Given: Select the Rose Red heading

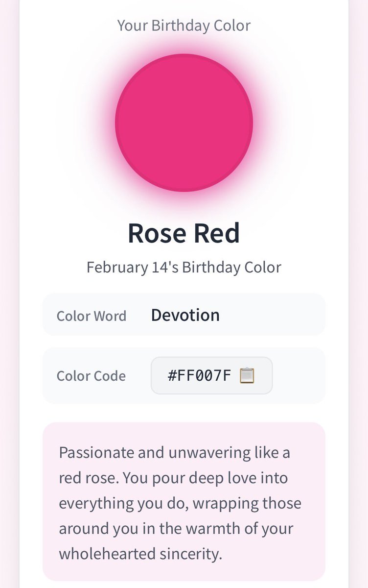Looking at the screenshot, I should 184,233.
